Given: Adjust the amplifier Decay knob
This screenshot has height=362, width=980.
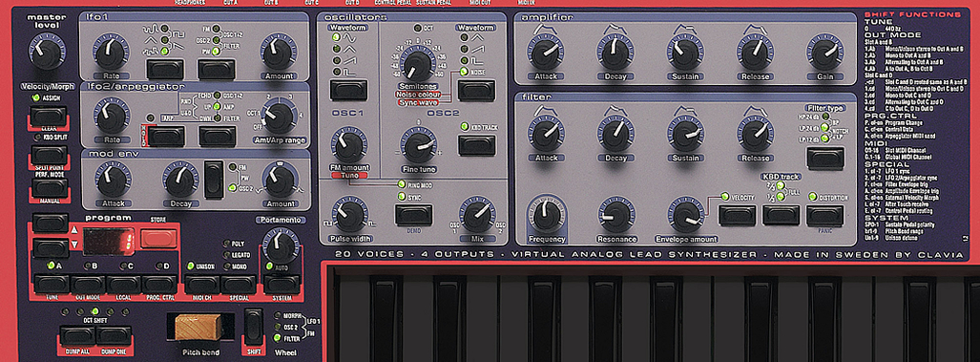Looking at the screenshot, I should (x=615, y=52).
